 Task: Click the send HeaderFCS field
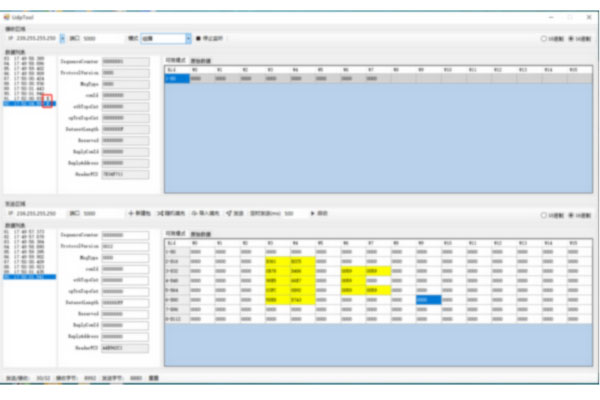pyautogui.click(x=126, y=348)
